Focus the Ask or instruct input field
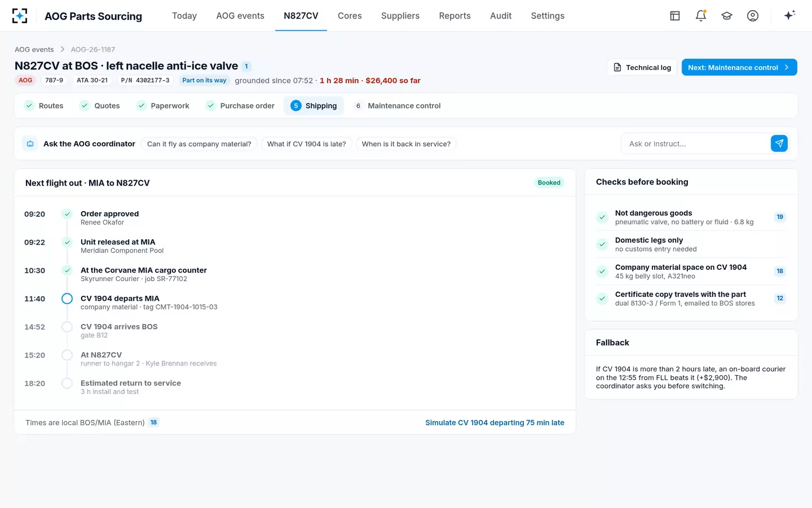Viewport: 812px width, 508px height. 696,143
